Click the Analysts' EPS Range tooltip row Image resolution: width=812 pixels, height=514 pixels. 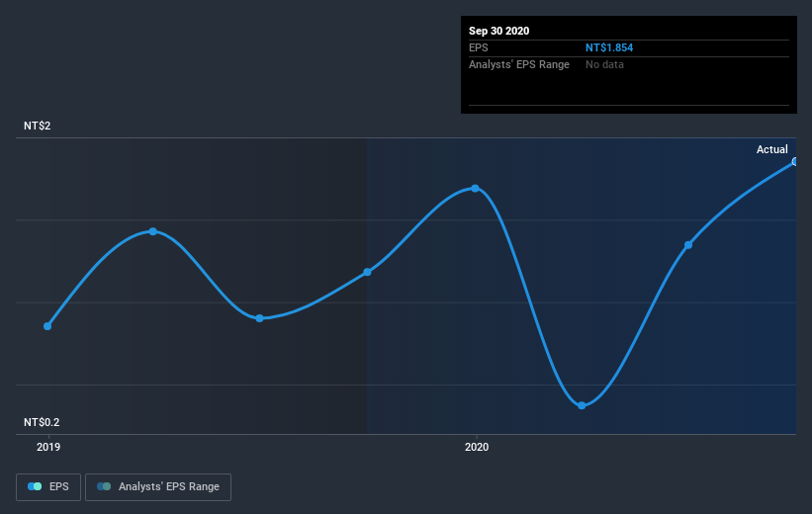(629, 64)
